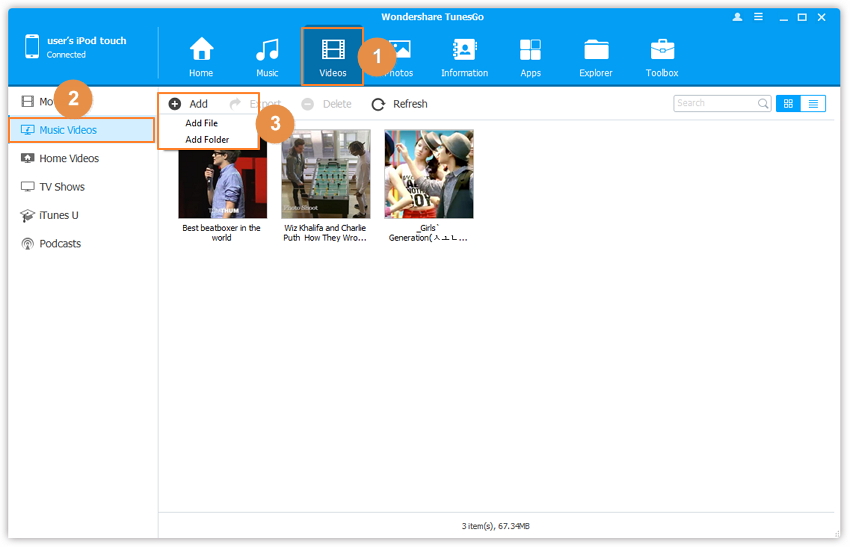Select Home Videos in sidebar
850x547 pixels.
coord(69,158)
